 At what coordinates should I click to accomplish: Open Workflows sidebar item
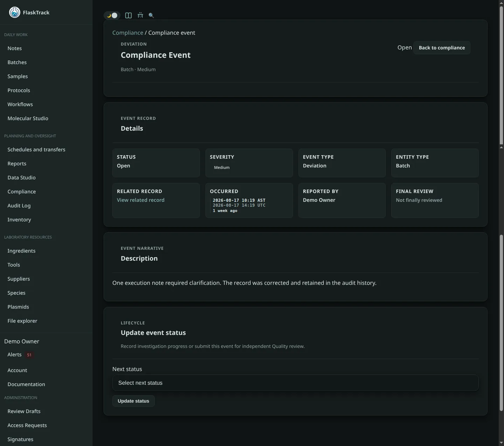pos(20,104)
